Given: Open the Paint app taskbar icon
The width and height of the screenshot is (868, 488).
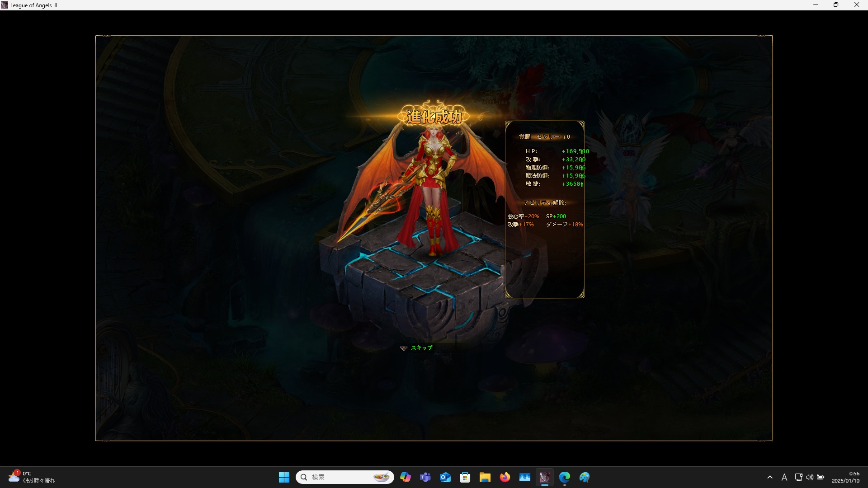Looking at the screenshot, I should click(585, 477).
